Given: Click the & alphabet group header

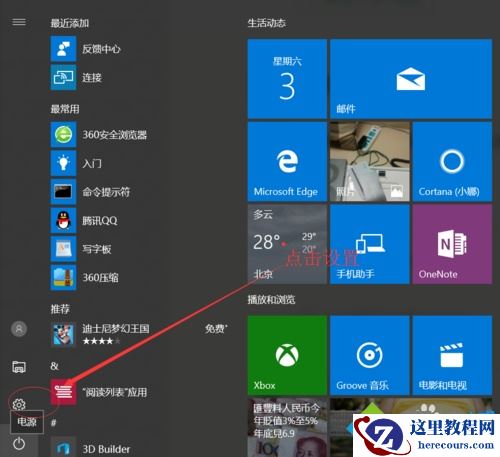Looking at the screenshot, I should (x=55, y=366).
